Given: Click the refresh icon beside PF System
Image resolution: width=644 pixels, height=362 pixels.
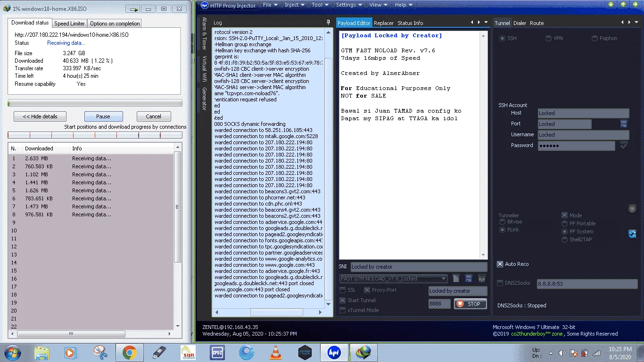Looking at the screenshot, I should (x=632, y=234).
